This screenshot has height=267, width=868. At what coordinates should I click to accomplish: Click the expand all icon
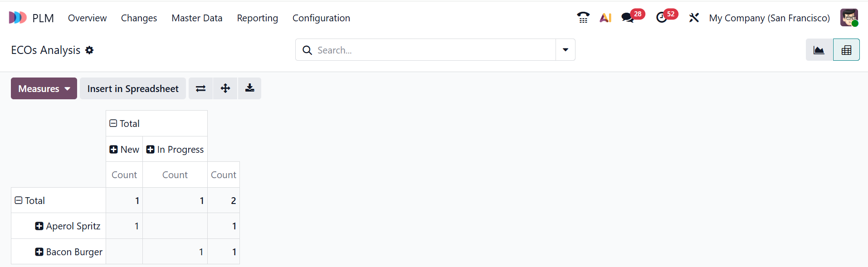pyautogui.click(x=225, y=88)
